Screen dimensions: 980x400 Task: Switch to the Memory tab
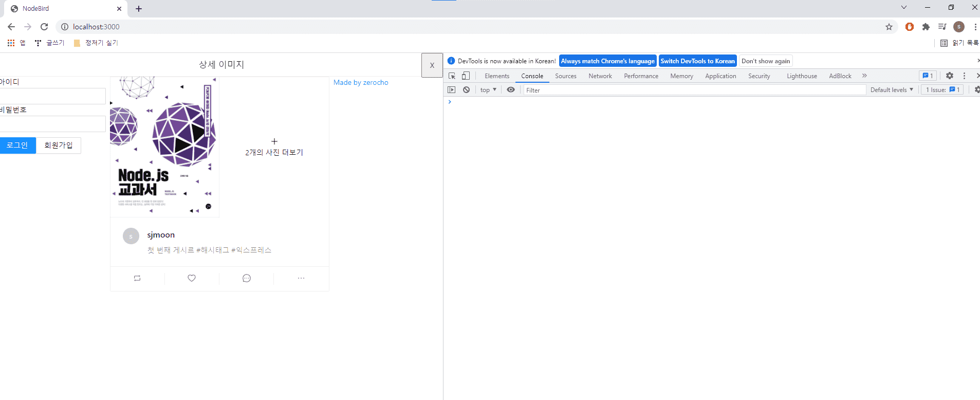681,76
